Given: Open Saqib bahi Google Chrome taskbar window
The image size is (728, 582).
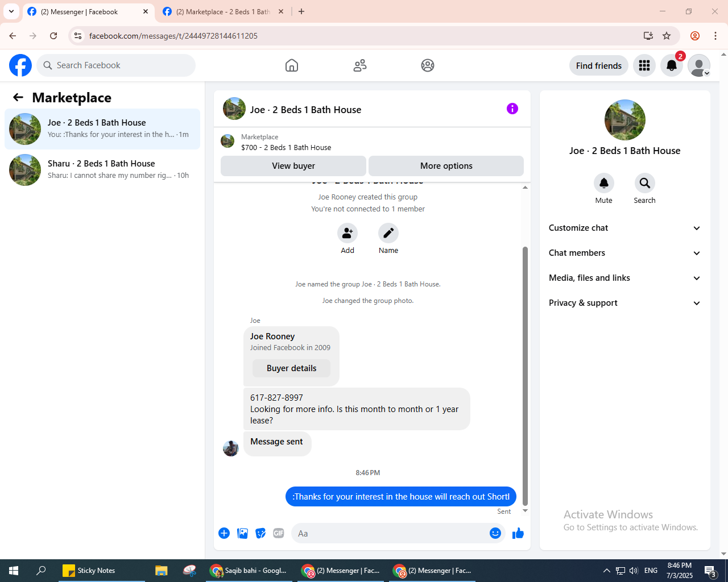Looking at the screenshot, I should tap(250, 571).
